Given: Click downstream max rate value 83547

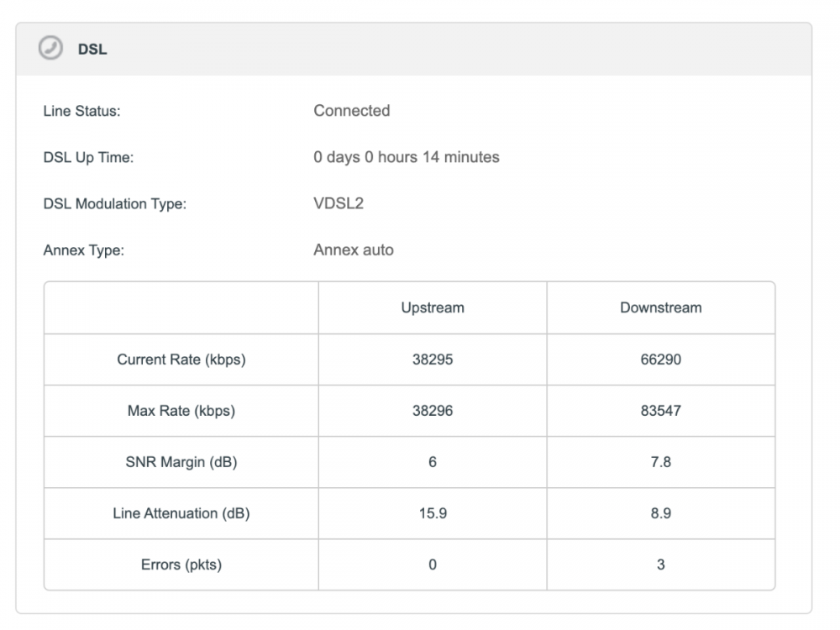Looking at the screenshot, I should tap(660, 411).
